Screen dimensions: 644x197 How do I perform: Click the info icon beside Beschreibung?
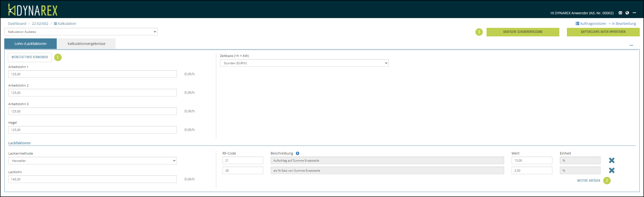point(297,153)
